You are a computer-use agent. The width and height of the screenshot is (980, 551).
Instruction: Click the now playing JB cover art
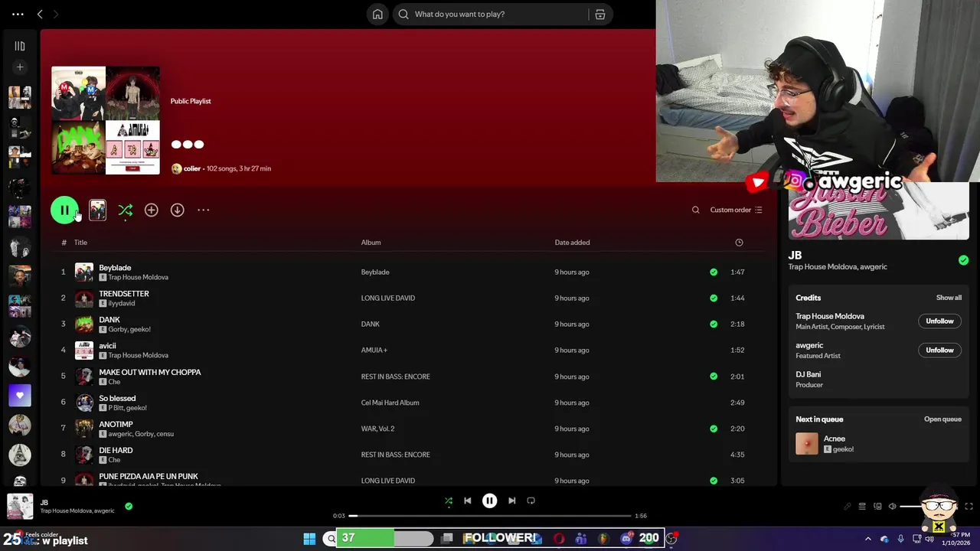tap(20, 507)
